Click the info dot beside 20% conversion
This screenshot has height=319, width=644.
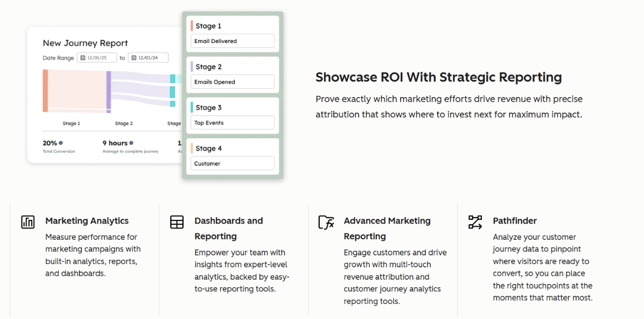(x=61, y=143)
